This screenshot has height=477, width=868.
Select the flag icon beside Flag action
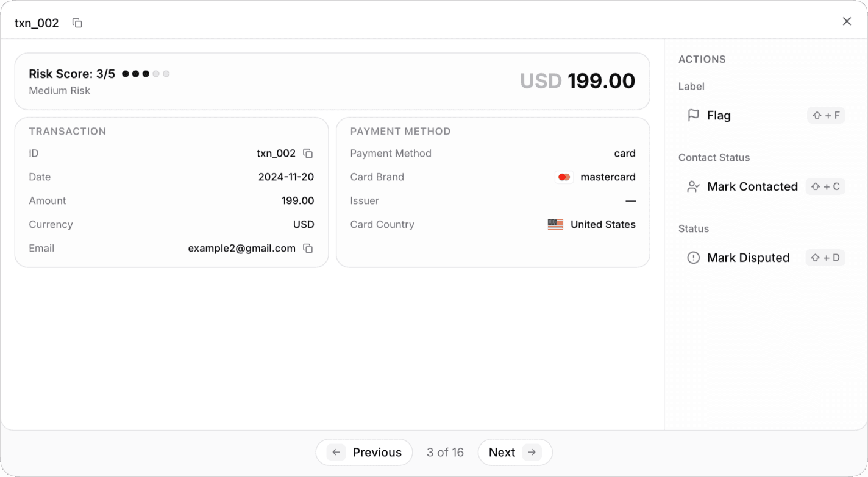click(693, 115)
